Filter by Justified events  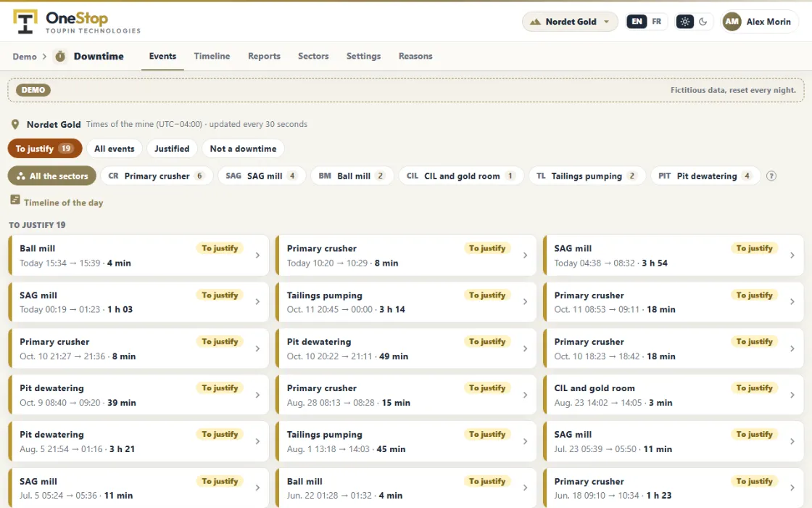172,149
